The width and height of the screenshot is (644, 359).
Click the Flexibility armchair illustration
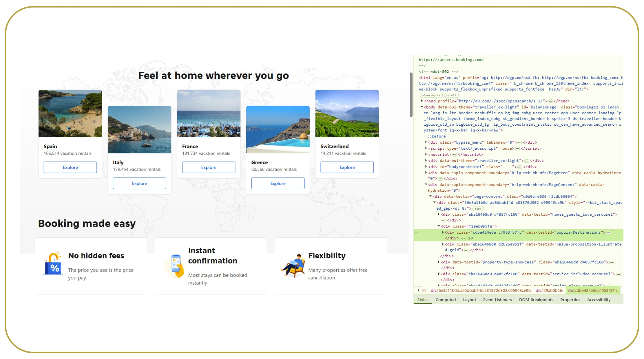pyautogui.click(x=293, y=265)
